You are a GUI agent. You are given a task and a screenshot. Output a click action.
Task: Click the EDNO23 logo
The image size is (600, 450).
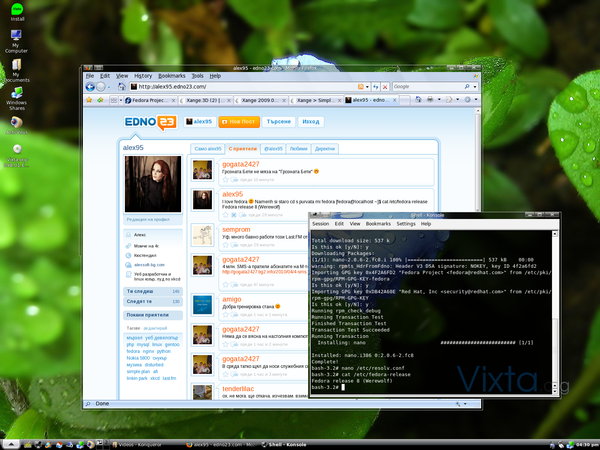[150, 122]
